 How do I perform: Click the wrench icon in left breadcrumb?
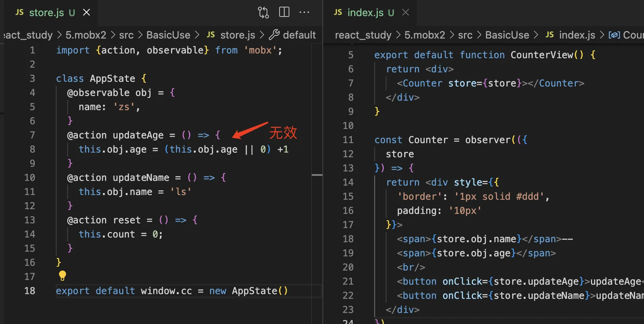pyautogui.click(x=274, y=35)
